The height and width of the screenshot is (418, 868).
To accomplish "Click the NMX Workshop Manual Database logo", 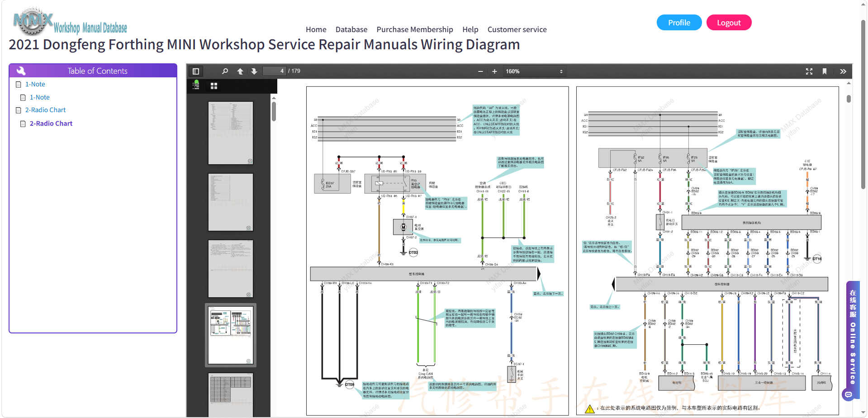I will click(70, 21).
